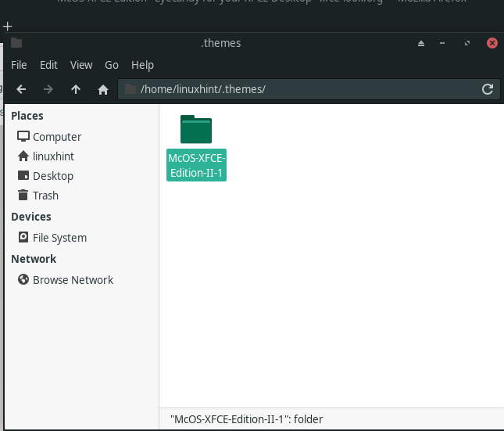Viewport: 504px width, 431px height.
Task: Maximize the .themes window
Action: [x=467, y=43]
